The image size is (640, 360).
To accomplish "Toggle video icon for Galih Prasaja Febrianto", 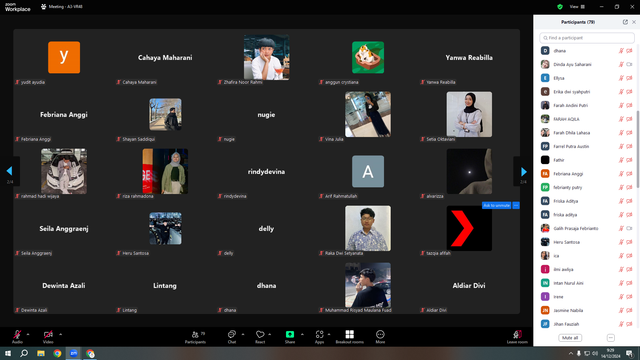I will (629, 229).
